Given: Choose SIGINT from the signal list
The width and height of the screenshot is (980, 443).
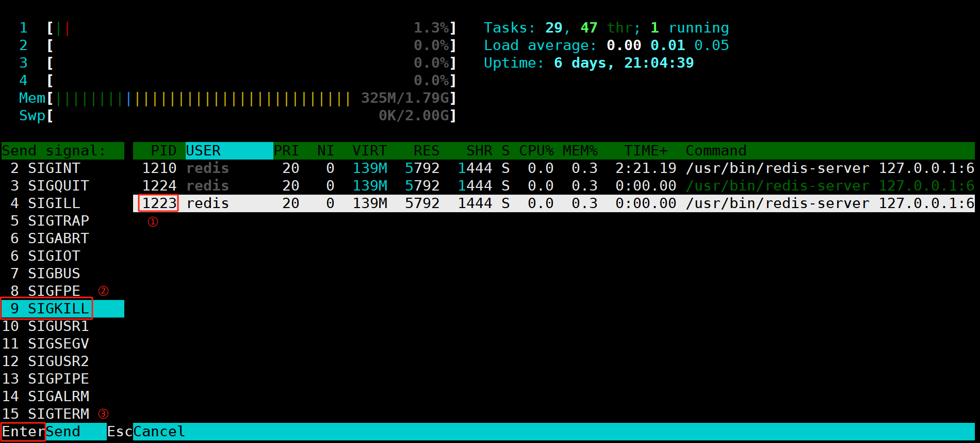Looking at the screenshot, I should [62, 168].
